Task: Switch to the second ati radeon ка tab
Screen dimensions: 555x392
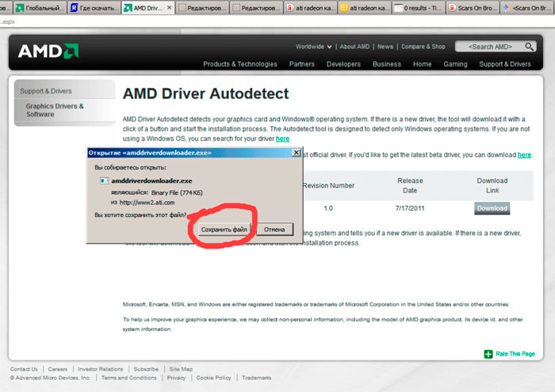Action: click(365, 8)
